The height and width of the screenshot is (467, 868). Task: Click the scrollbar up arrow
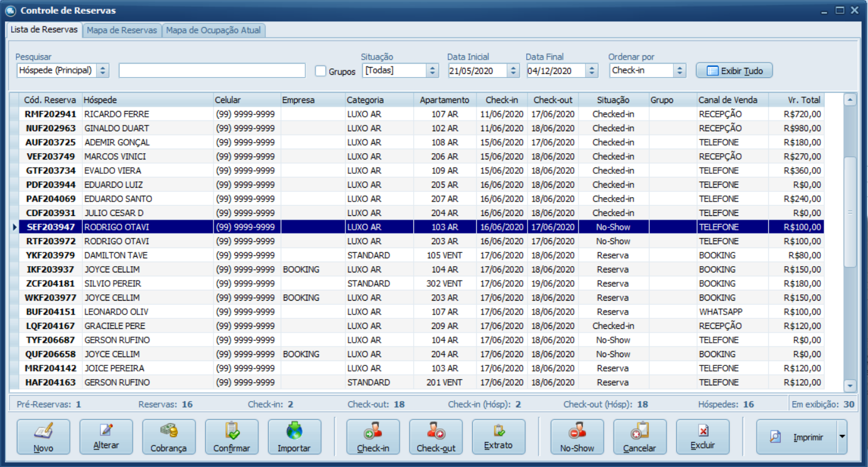[850, 100]
